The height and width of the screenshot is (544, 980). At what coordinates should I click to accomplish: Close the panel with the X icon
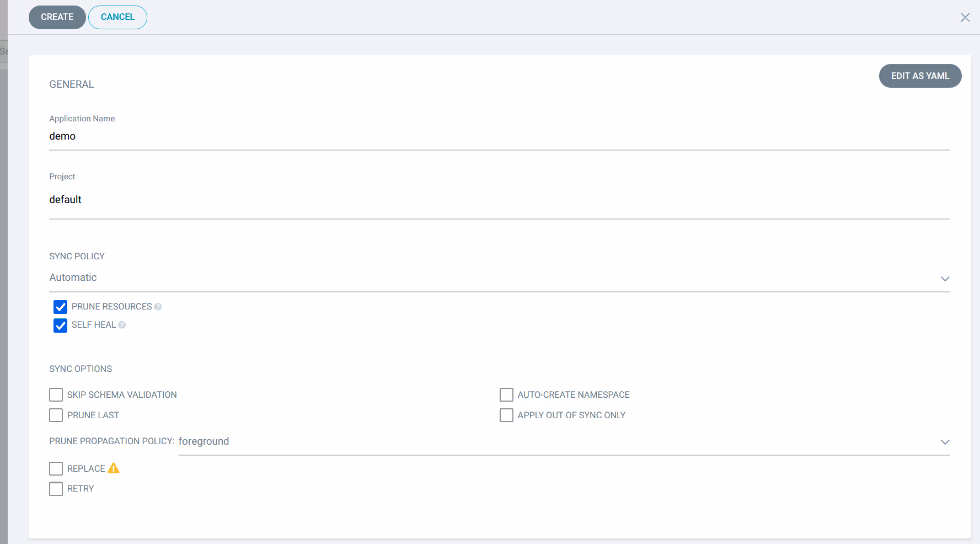point(965,18)
